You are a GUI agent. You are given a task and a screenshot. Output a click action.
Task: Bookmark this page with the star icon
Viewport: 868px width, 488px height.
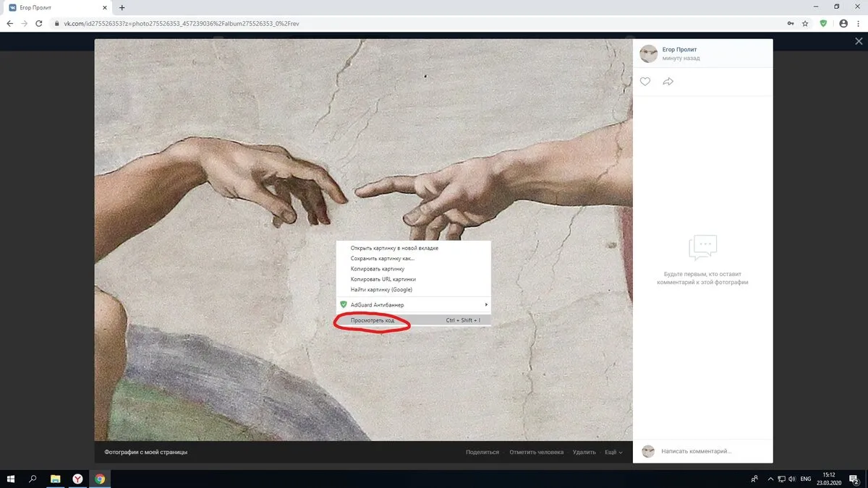(x=805, y=23)
